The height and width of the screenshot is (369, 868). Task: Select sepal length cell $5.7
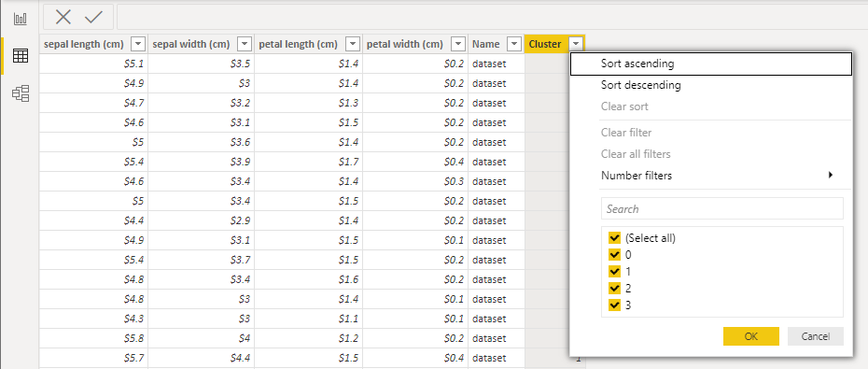click(x=93, y=358)
